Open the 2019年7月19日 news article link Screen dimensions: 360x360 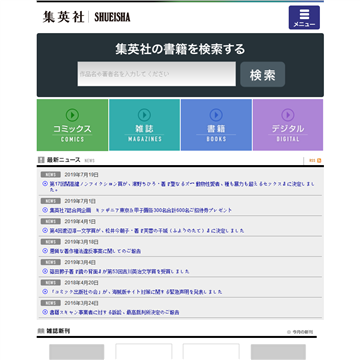[x=182, y=187]
